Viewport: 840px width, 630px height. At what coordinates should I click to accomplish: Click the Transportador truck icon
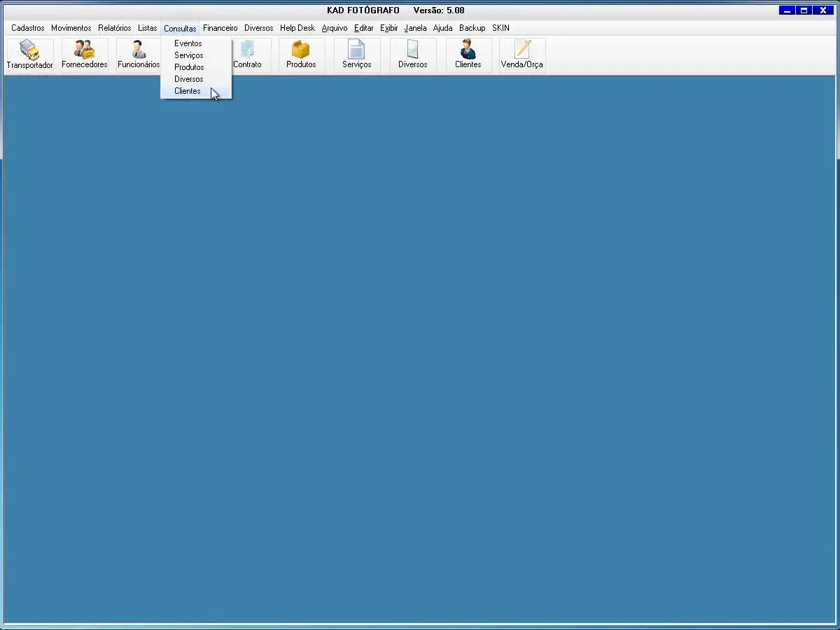tap(29, 50)
